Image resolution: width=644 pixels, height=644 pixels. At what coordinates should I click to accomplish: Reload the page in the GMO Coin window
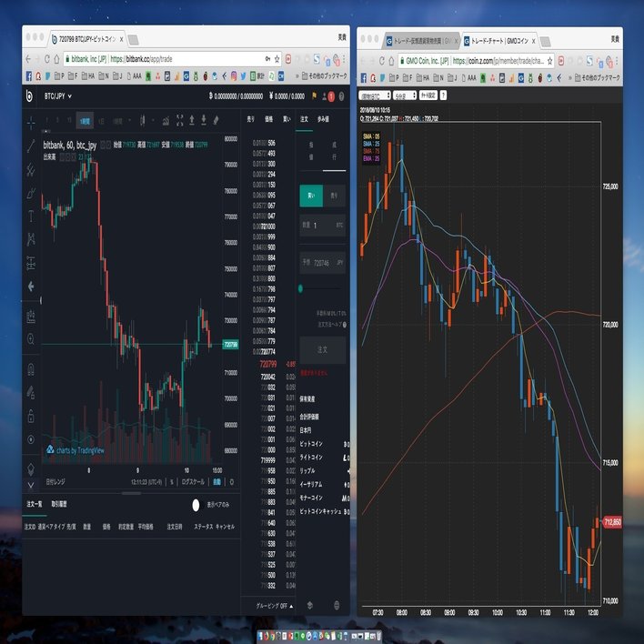pyautogui.click(x=381, y=61)
